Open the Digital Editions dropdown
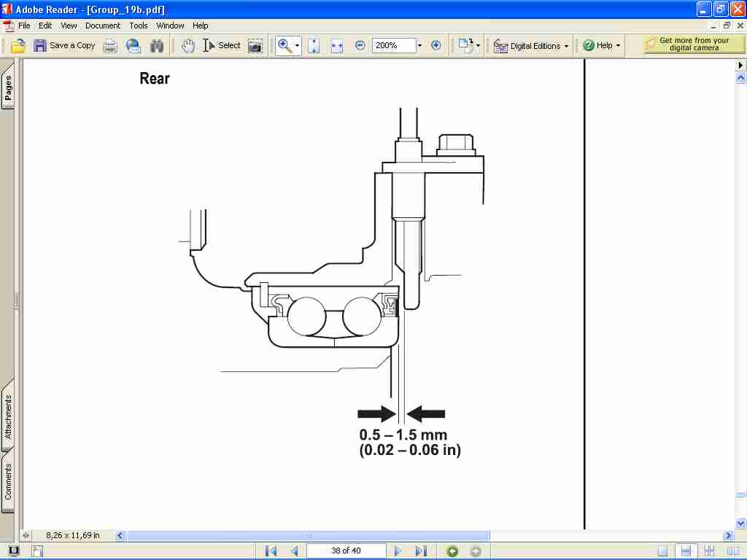The height and width of the screenshot is (560, 747). [x=531, y=46]
